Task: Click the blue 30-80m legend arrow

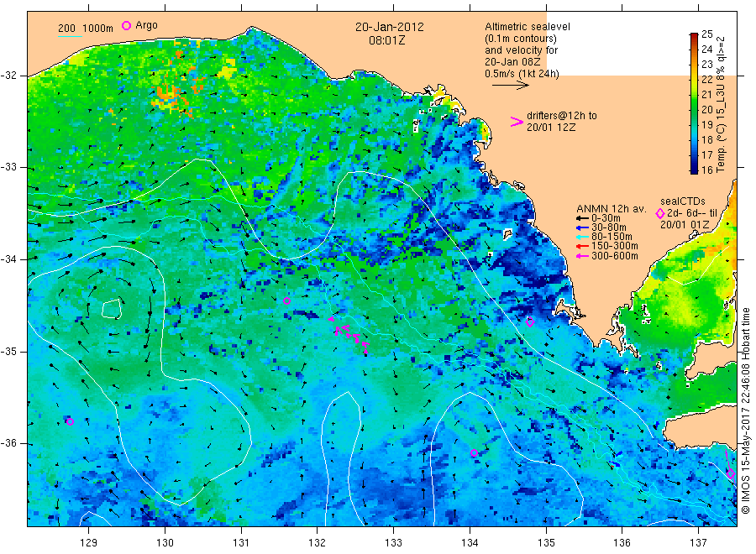Action: (x=582, y=227)
